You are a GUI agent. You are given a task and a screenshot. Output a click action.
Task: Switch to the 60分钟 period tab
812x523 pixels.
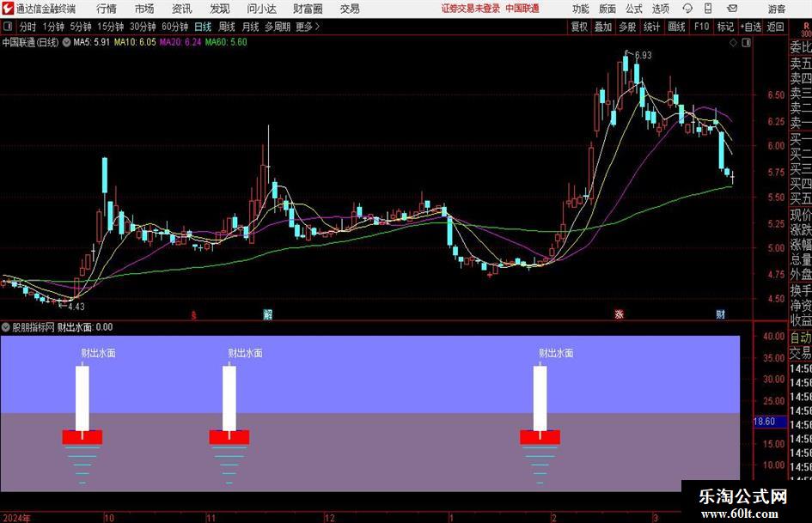(x=175, y=27)
